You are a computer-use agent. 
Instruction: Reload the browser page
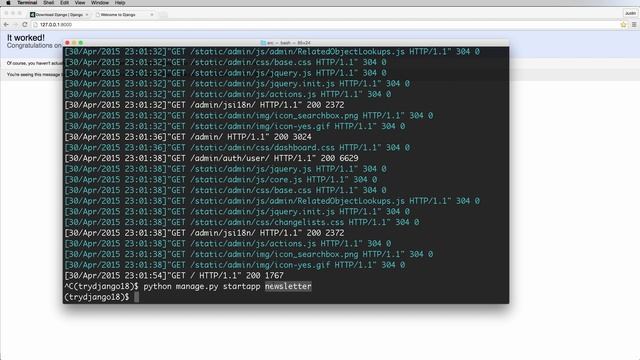[x=24, y=24]
